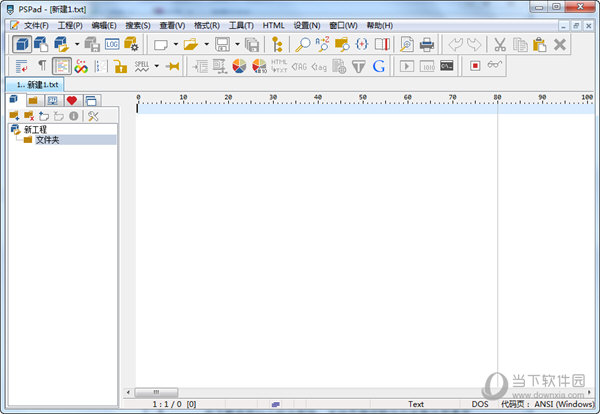Open the 设置(N) menu

click(x=307, y=26)
